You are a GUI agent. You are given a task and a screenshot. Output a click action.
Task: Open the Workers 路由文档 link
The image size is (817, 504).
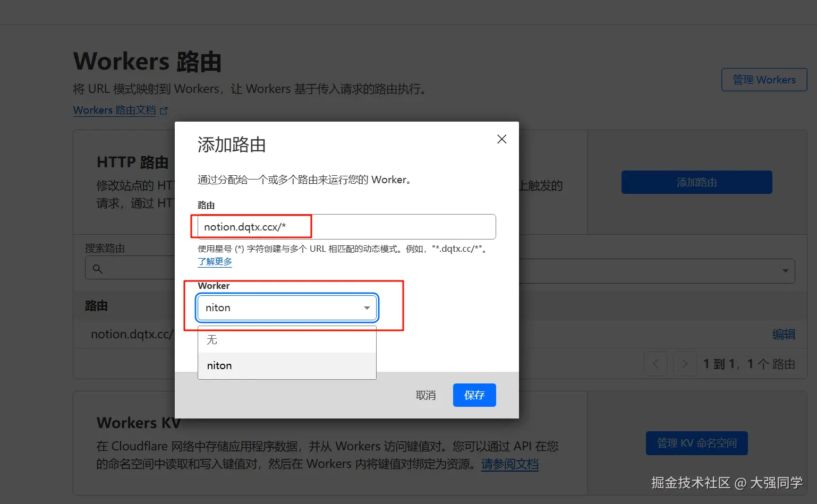coord(114,110)
